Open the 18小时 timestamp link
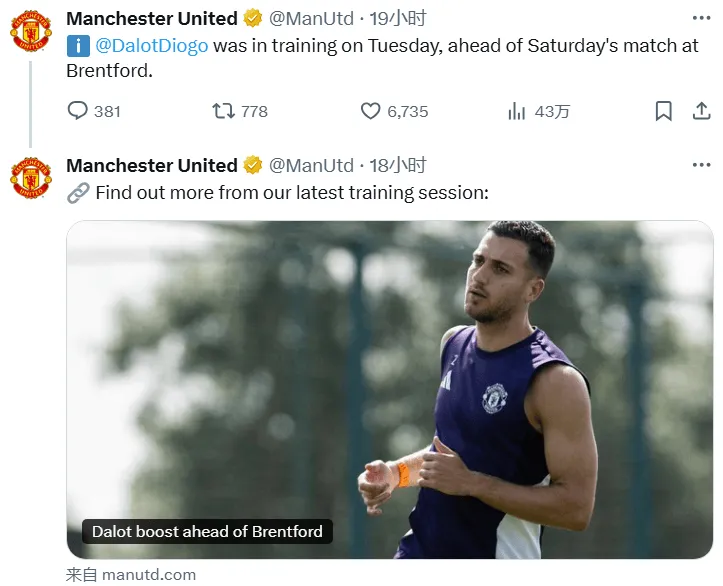 click(x=397, y=165)
